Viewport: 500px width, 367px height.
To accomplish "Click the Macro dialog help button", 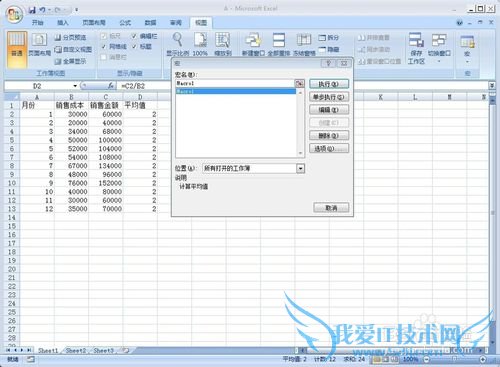I will click(328, 63).
